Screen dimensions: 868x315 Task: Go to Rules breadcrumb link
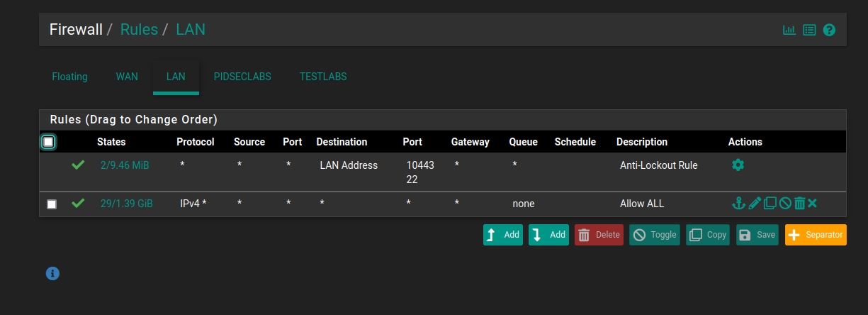coord(139,30)
